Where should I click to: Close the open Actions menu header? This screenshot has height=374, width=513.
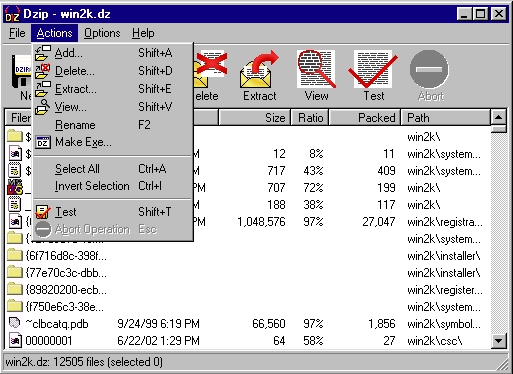point(54,33)
